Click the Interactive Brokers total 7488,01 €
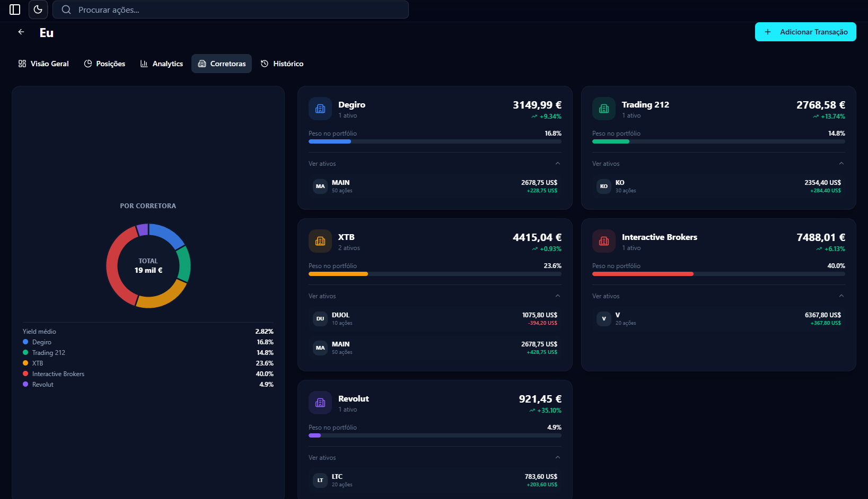The height and width of the screenshot is (499, 868). (821, 237)
